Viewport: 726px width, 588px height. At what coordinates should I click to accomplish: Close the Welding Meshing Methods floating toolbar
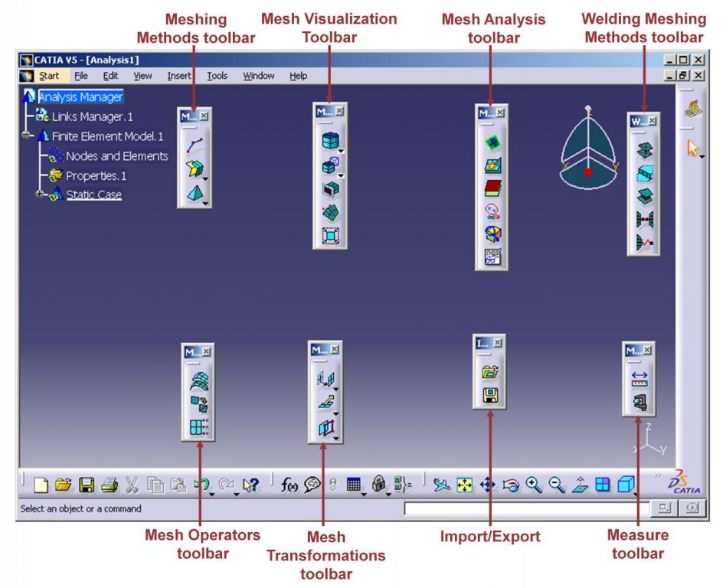point(652,120)
